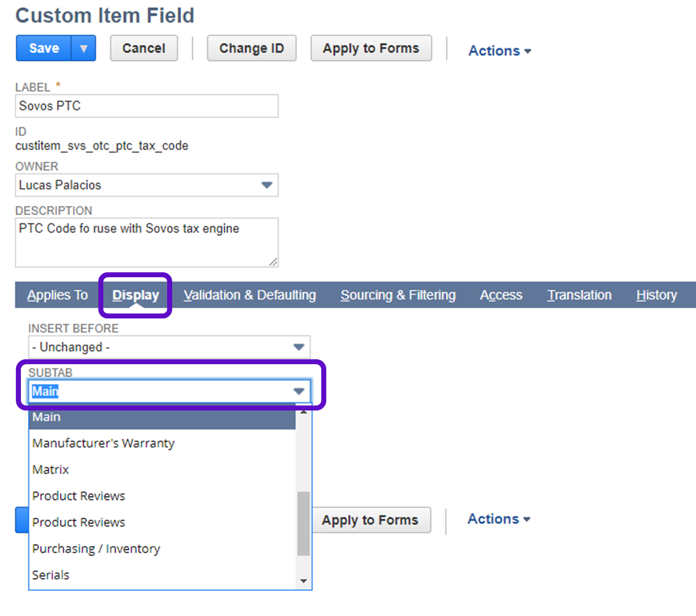Screen dimensions: 696x616
Task: Click into the Label input field
Action: pos(146,106)
